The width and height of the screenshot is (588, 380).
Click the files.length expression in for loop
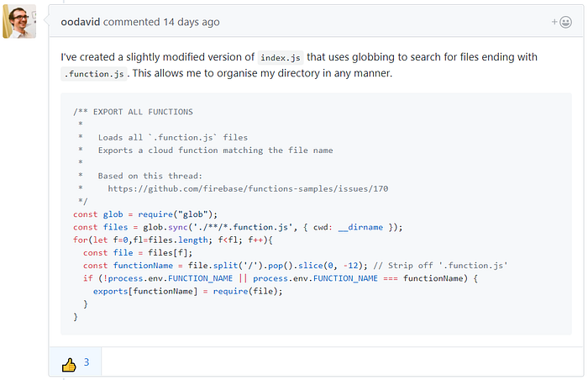pos(178,240)
